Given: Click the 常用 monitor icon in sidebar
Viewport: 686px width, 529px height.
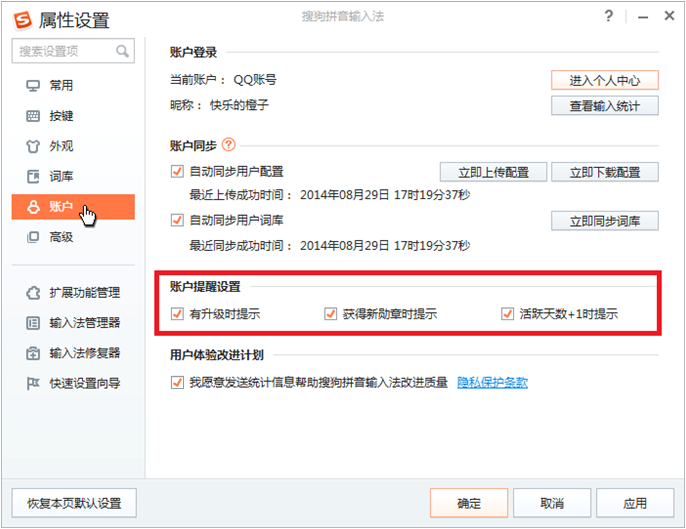Looking at the screenshot, I should pyautogui.click(x=32, y=86).
